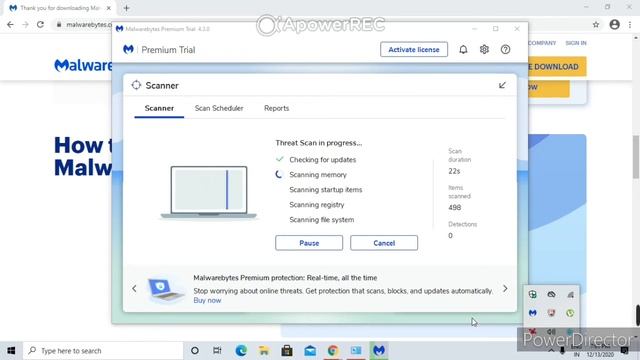This screenshot has width=640, height=360.
Task: Open Task View on taskbar
Action: [217, 351]
